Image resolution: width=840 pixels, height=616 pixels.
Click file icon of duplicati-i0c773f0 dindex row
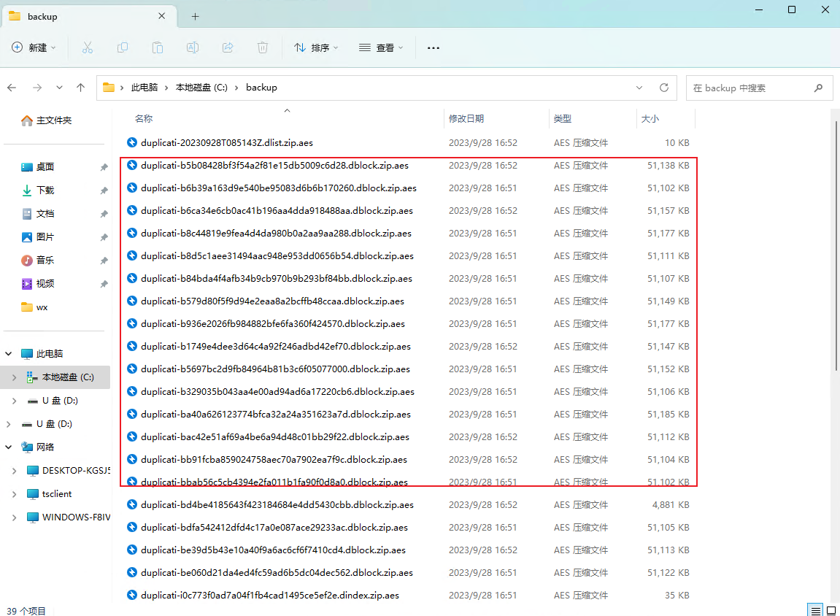[x=132, y=595]
